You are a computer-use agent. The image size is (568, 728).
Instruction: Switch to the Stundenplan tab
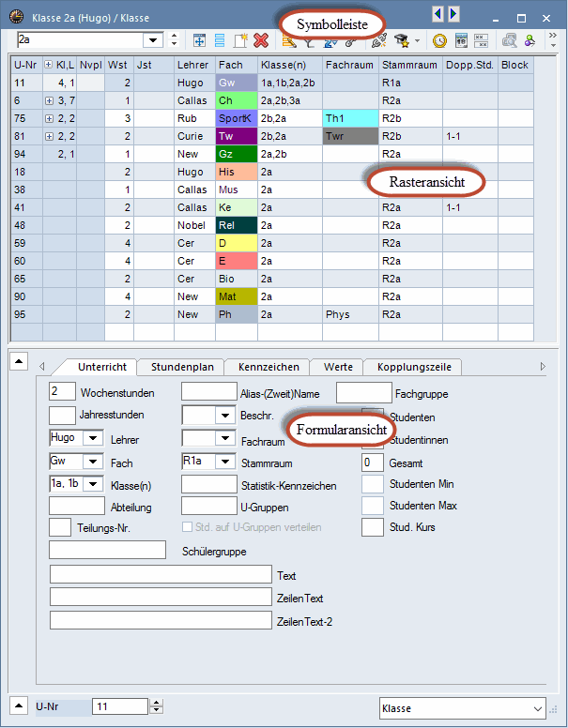tap(181, 367)
